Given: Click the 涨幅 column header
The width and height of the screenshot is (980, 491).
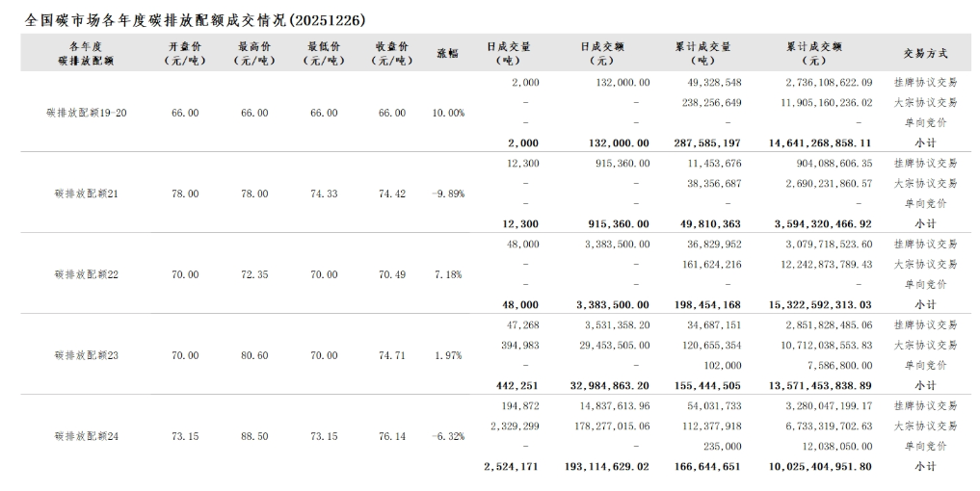Looking at the screenshot, I should 448,53.
